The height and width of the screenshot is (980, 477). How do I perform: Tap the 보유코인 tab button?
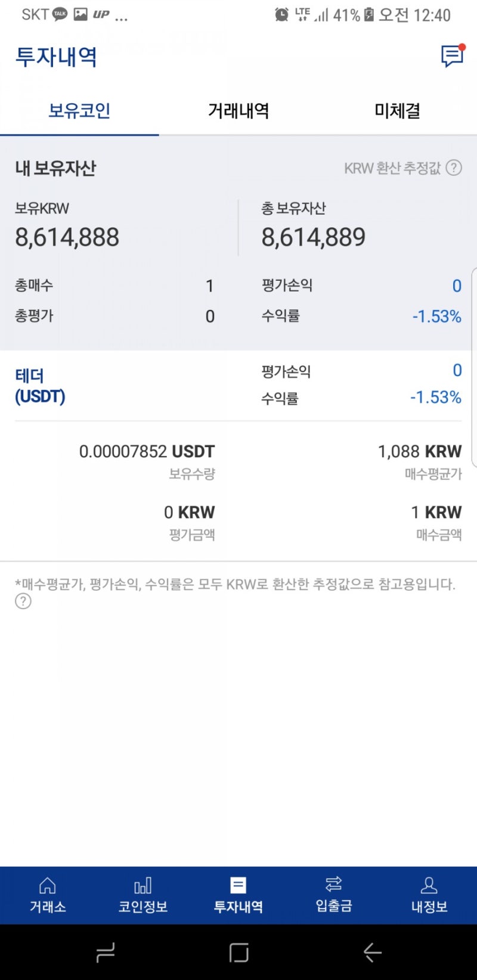[x=79, y=110]
